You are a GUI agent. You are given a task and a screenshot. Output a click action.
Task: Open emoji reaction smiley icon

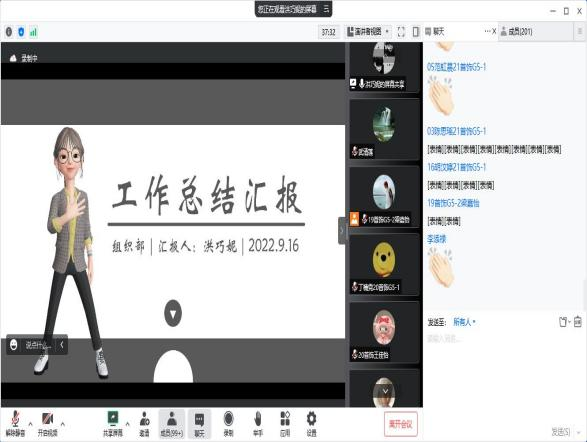[x=13, y=345]
